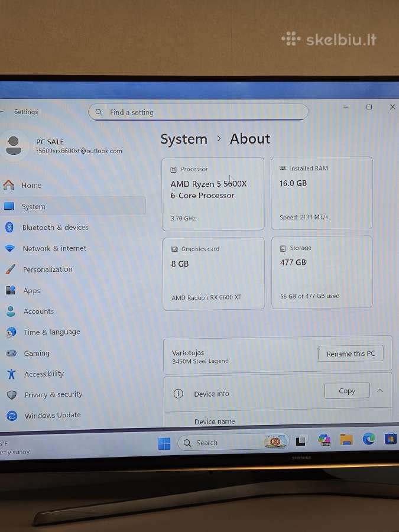Click the System monitor icon in sidebar
This screenshot has width=399, height=532.
click(x=9, y=206)
